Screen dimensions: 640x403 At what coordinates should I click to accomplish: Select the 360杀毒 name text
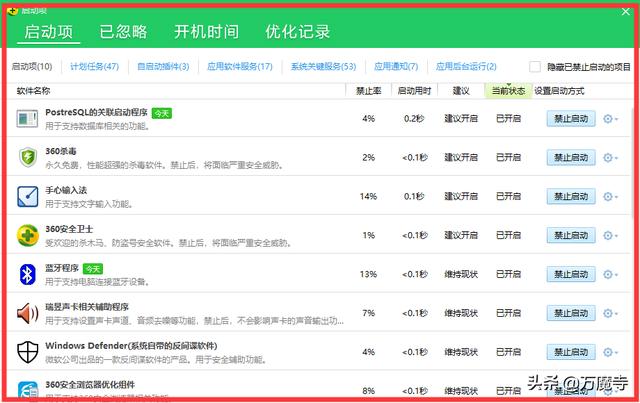pyautogui.click(x=61, y=151)
